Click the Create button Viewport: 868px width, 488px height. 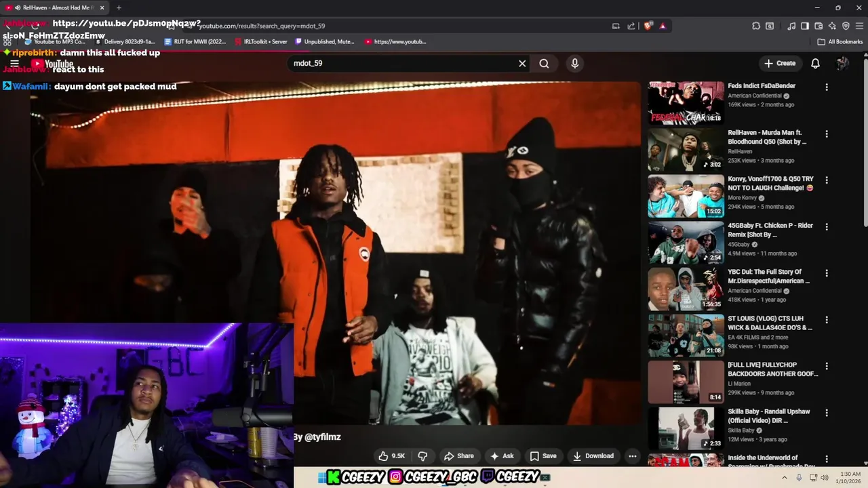(x=780, y=63)
